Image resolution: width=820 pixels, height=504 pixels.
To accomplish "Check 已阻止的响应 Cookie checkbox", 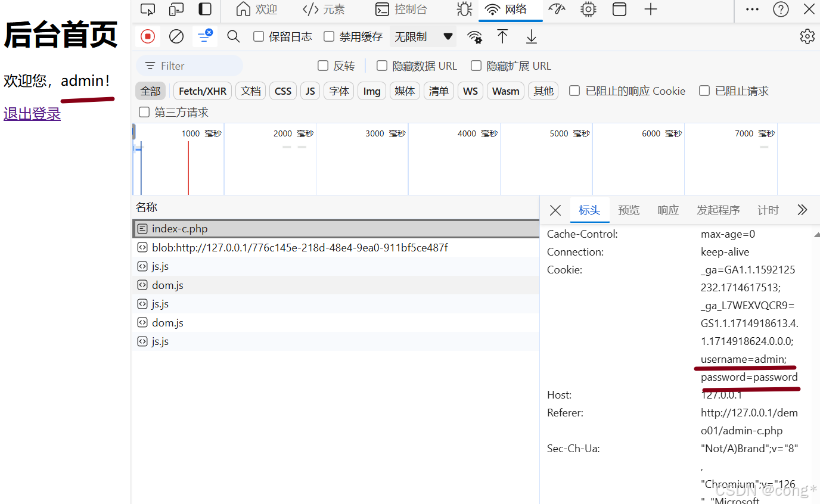I will (574, 91).
